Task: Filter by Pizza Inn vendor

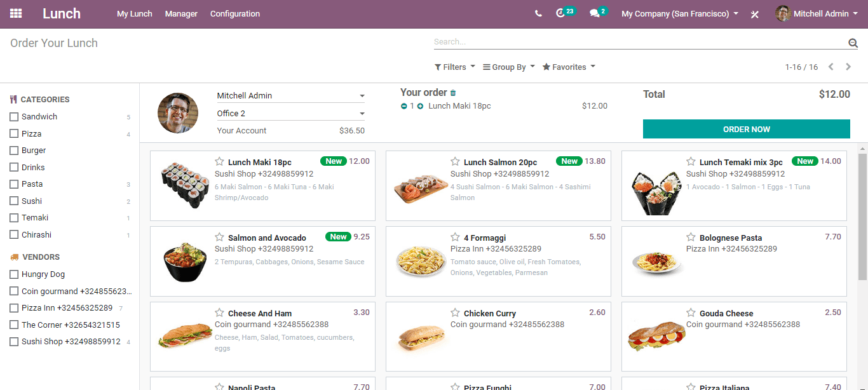Action: tap(14, 308)
